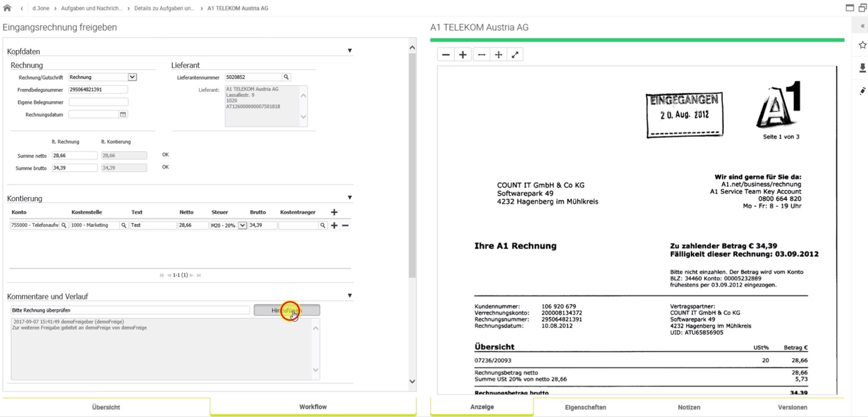Viewport: 868px width, 417px height.
Task: Open the Steuer M20 - 20% dropdown
Action: 242,225
